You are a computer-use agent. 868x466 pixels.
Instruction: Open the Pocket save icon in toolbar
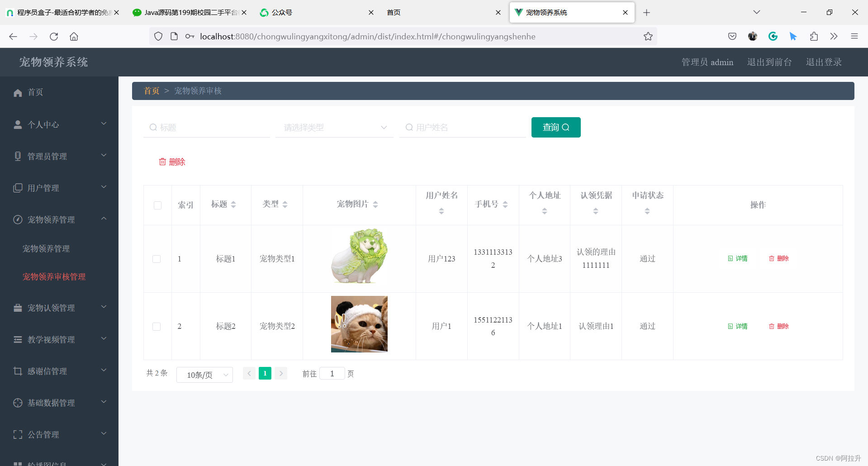click(732, 37)
